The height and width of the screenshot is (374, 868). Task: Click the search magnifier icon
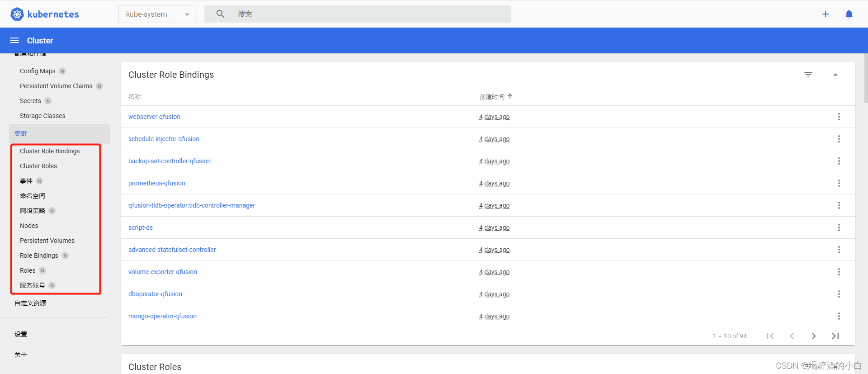coord(220,14)
